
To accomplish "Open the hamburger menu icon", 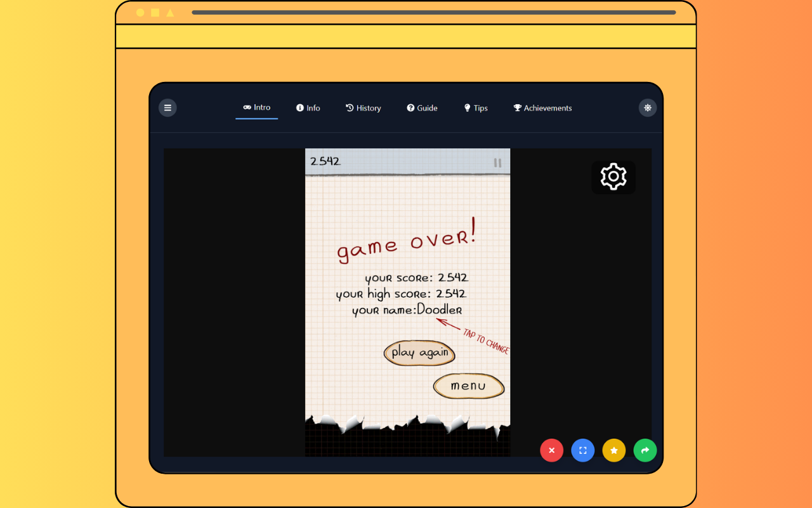I will (x=167, y=107).
